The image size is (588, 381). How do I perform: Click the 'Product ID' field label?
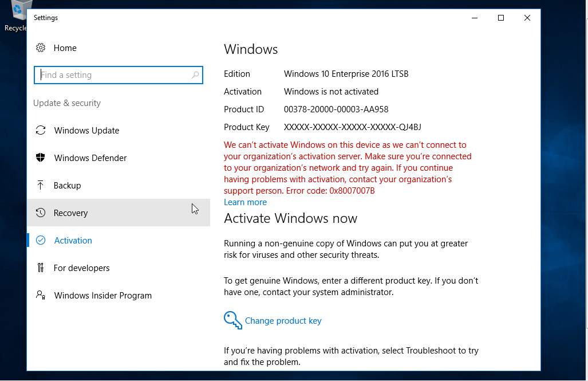244,109
